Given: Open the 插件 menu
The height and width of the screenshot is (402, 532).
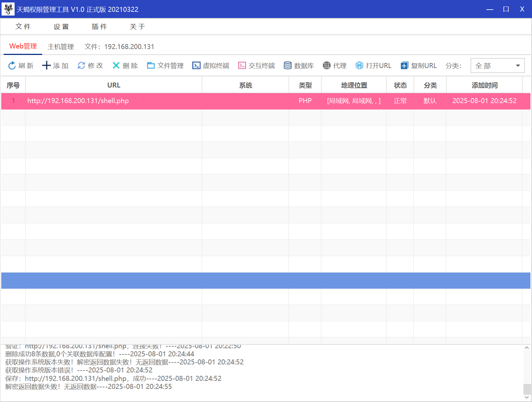Looking at the screenshot, I should (x=99, y=27).
